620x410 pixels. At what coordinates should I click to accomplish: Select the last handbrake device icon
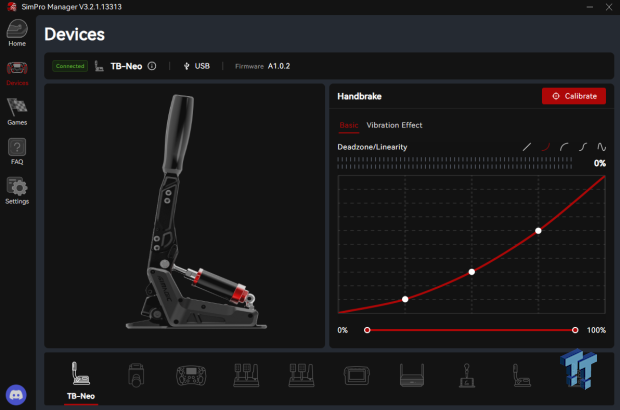point(522,375)
